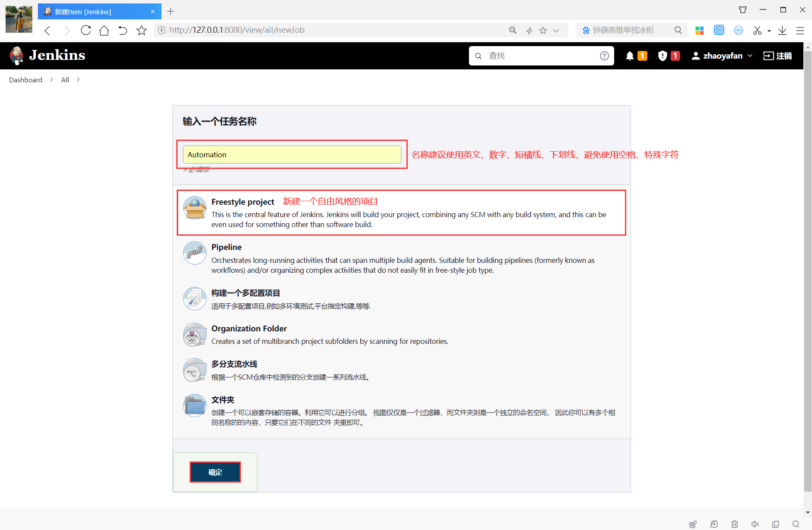Click status bar zoom magnifier icon
Image resolution: width=812 pixels, height=530 pixels.
coord(796,524)
